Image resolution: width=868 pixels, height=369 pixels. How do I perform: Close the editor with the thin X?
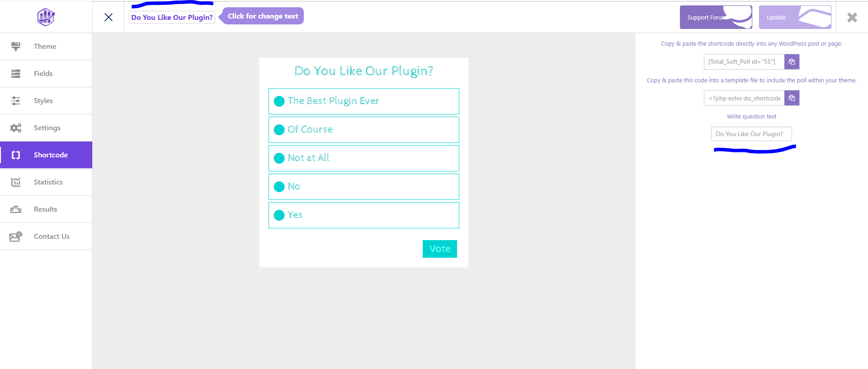click(x=108, y=17)
